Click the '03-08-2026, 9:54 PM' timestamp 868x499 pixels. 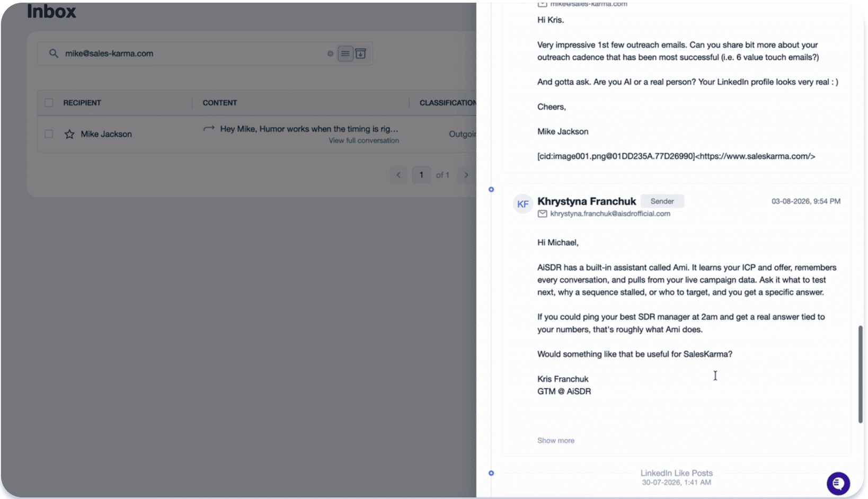click(805, 201)
